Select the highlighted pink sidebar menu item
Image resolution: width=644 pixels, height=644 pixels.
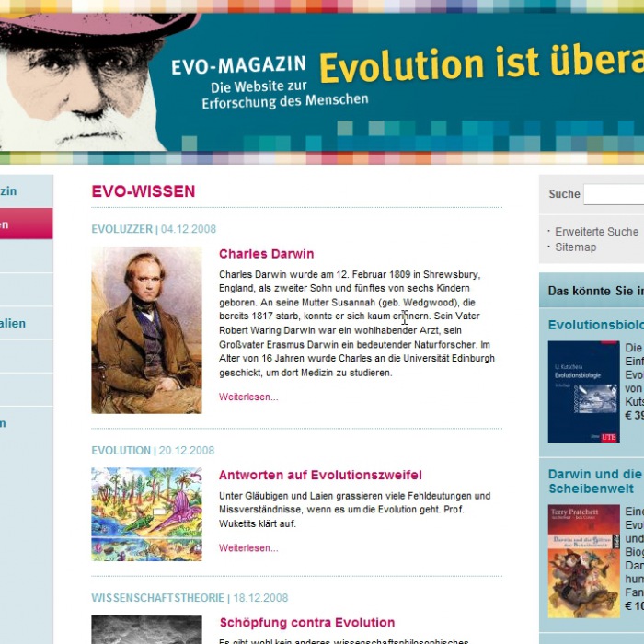pyautogui.click(x=27, y=224)
